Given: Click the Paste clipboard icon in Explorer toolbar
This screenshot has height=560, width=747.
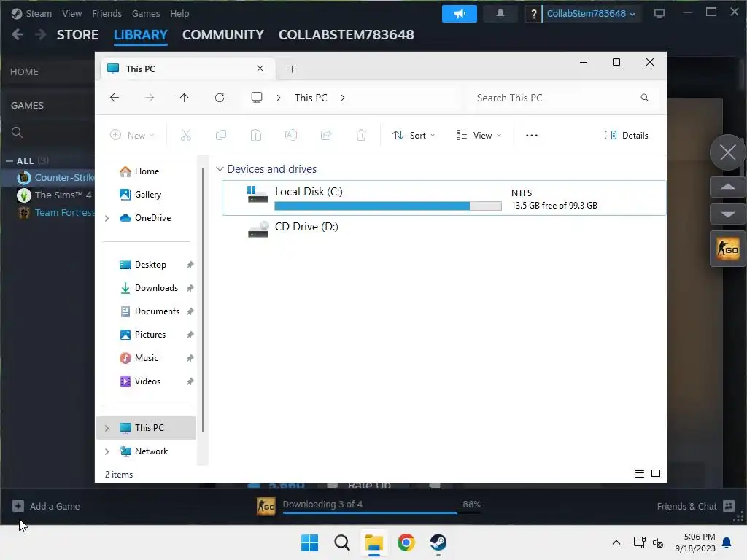Looking at the screenshot, I should click(256, 135).
